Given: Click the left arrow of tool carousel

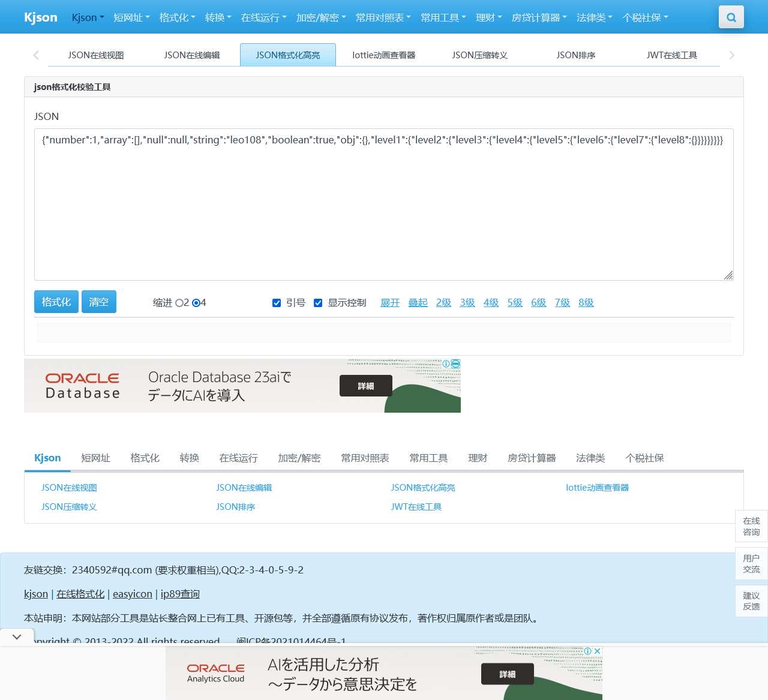Looking at the screenshot, I should 36,55.
